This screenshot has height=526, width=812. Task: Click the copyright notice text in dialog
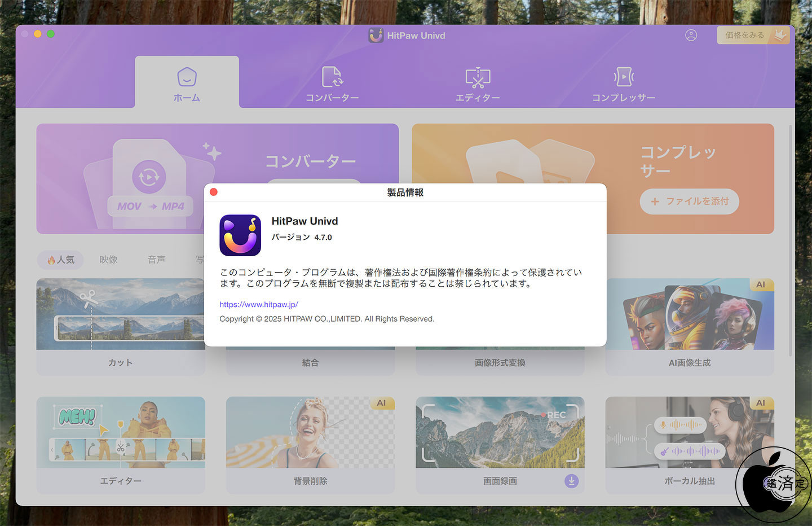pyautogui.click(x=327, y=319)
